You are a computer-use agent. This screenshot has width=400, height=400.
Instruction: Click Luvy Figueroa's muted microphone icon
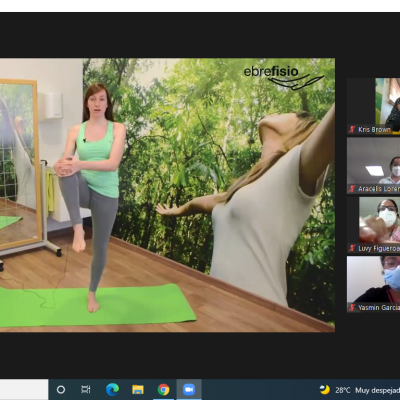click(x=352, y=248)
